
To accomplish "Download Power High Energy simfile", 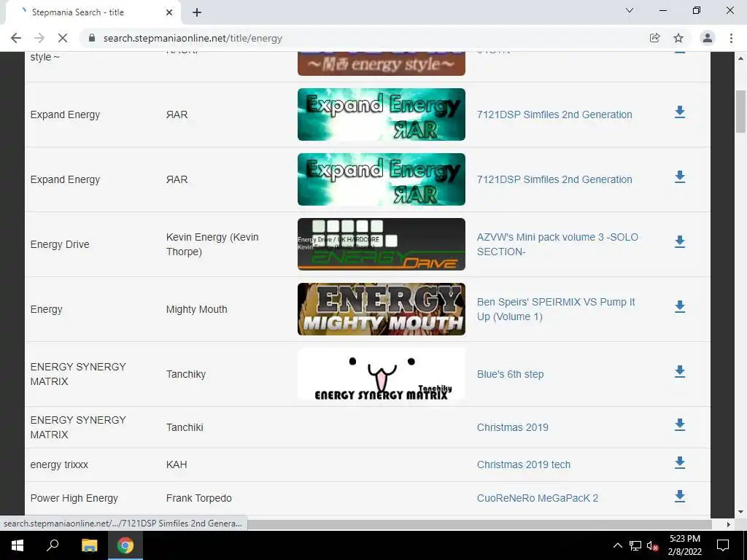I will (x=680, y=496).
